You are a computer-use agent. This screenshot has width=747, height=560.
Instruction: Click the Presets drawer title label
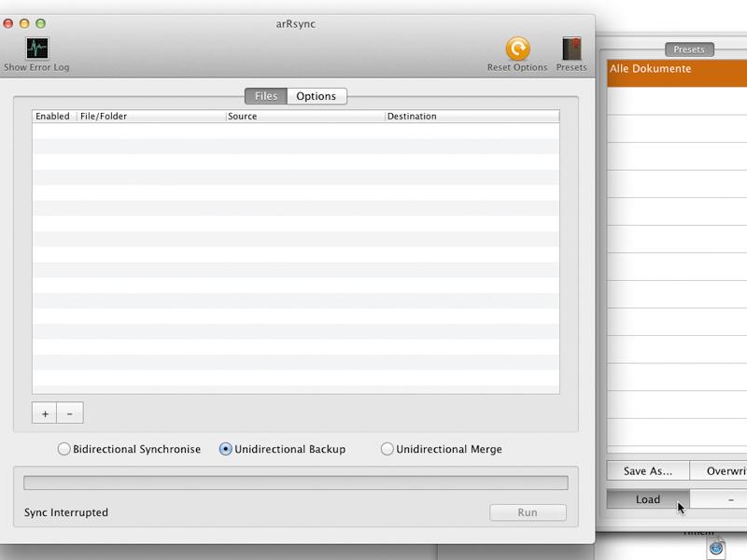click(689, 49)
